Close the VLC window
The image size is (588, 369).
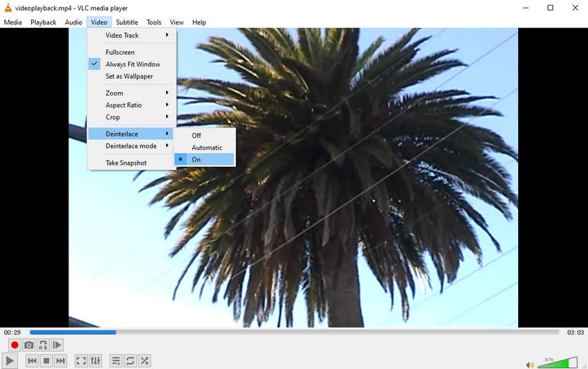pyautogui.click(x=575, y=8)
